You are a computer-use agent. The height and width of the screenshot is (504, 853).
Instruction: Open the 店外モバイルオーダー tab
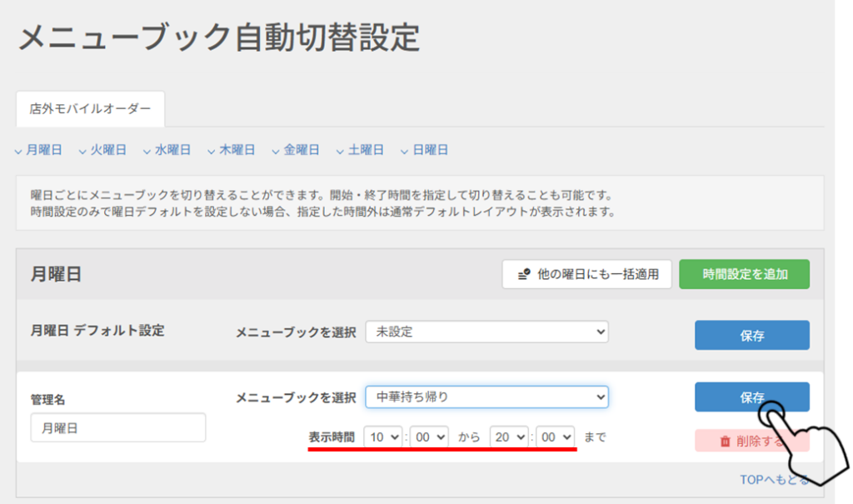[90, 109]
